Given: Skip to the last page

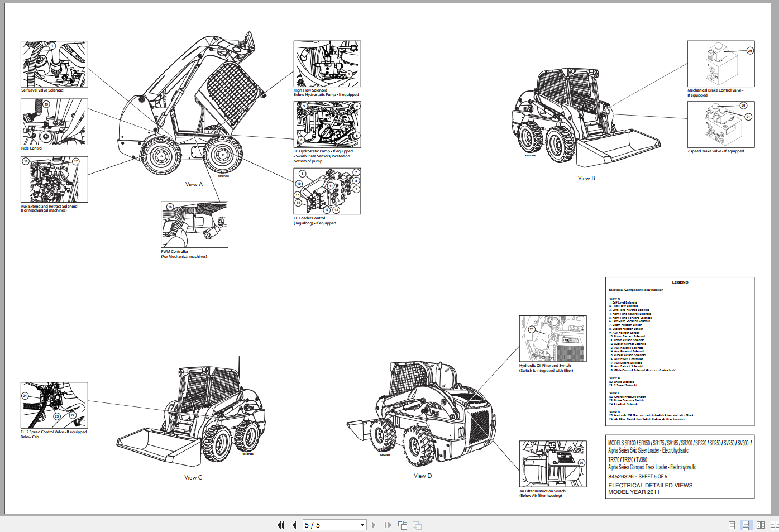Looking at the screenshot, I should click(x=388, y=525).
